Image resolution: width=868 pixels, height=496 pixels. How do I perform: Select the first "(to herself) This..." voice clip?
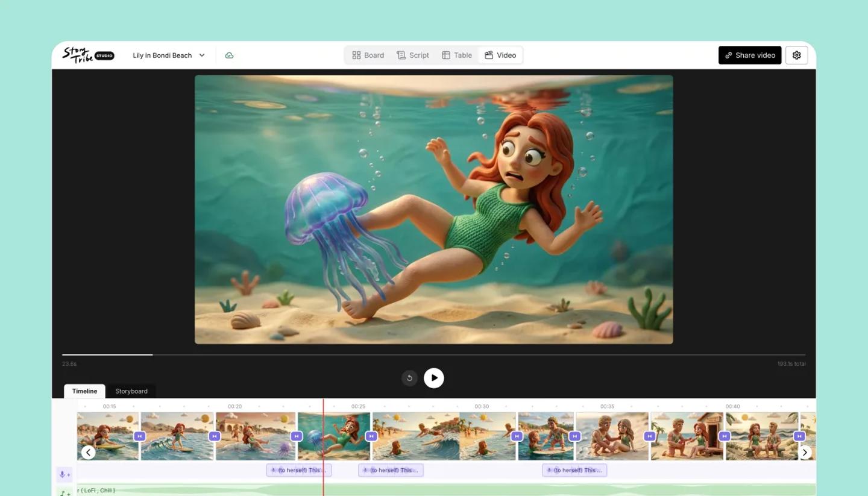[299, 470]
